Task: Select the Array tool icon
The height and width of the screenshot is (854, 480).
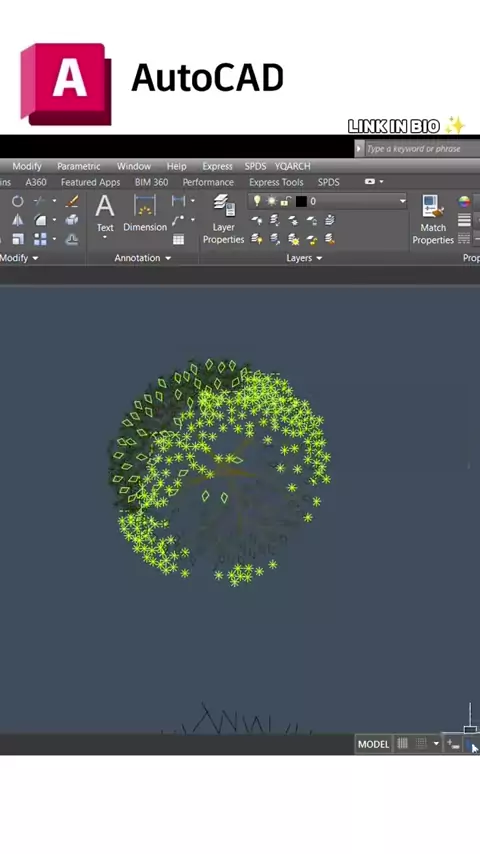Action: click(x=40, y=239)
